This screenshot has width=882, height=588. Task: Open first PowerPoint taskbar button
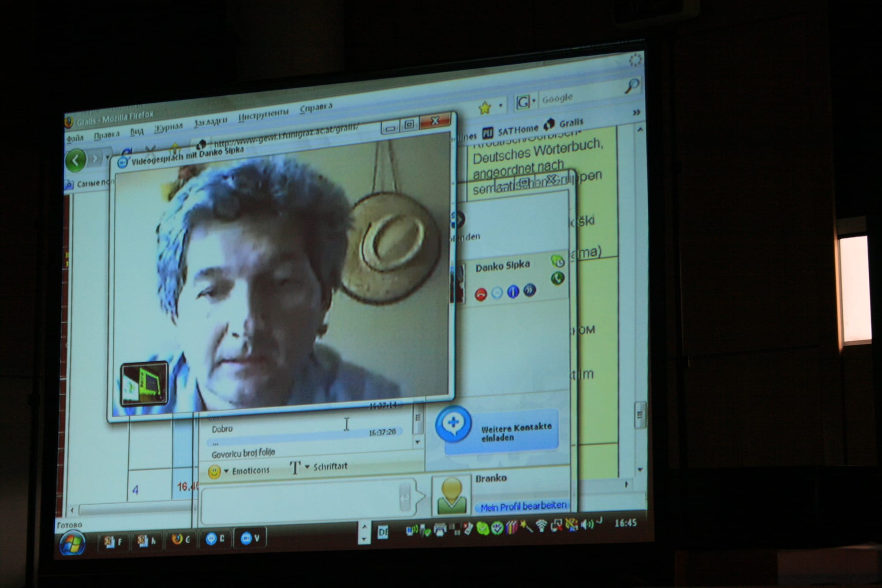pos(113,541)
